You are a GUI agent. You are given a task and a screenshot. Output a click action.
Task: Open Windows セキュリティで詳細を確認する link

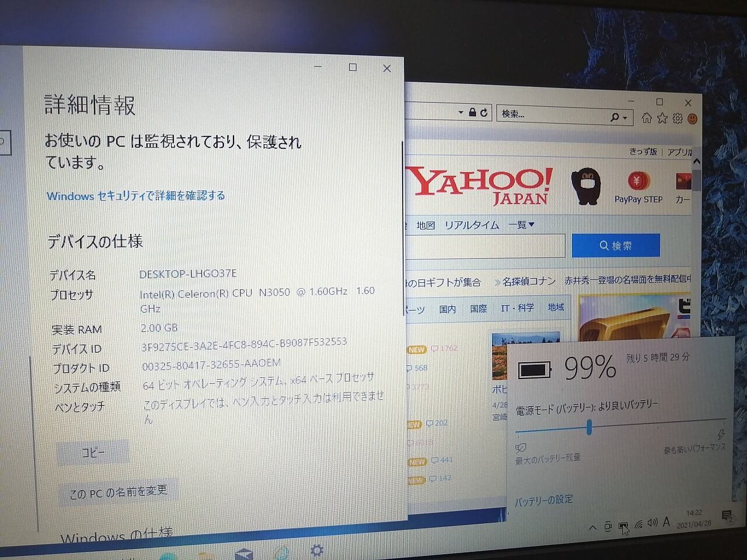pos(136,195)
